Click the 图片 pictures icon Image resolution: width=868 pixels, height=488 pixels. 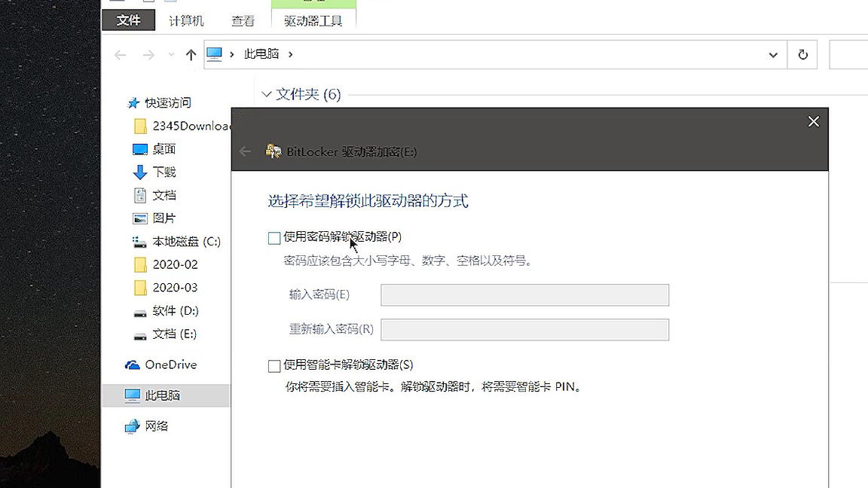(x=140, y=218)
